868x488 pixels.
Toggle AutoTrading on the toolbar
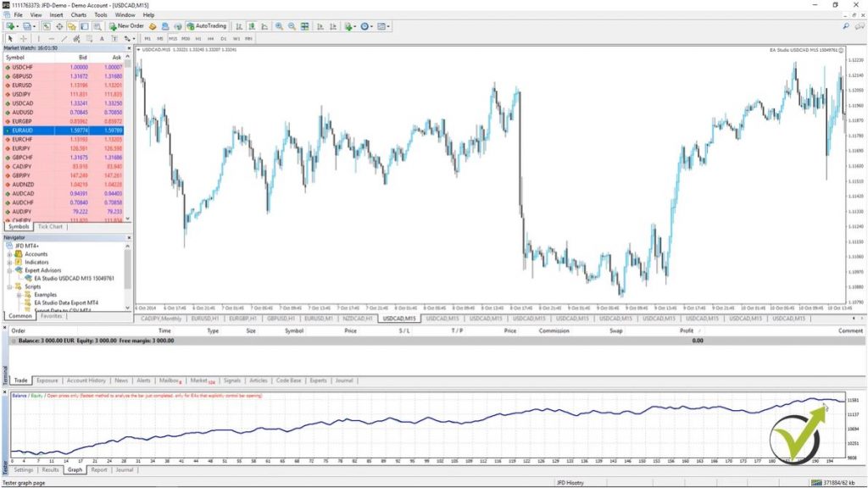pyautogui.click(x=206, y=26)
